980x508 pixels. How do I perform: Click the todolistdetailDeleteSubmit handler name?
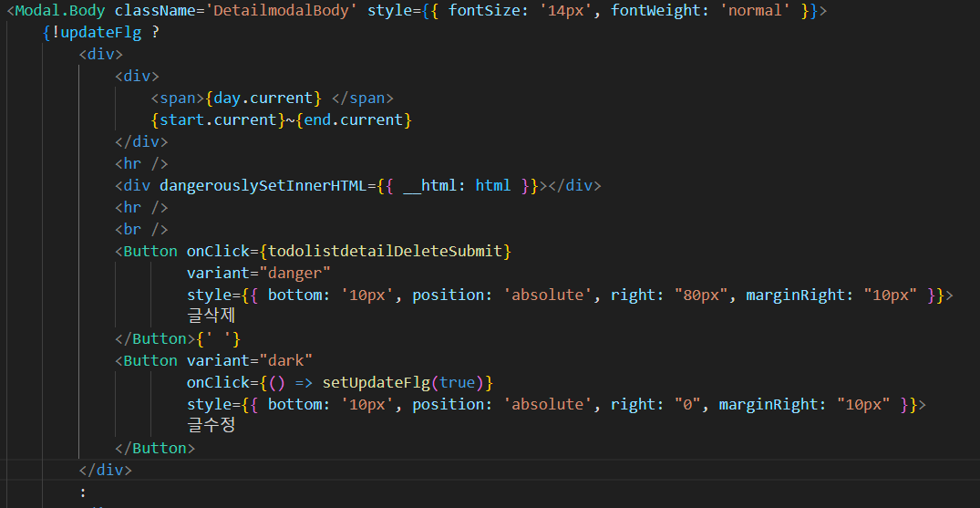[385, 252]
